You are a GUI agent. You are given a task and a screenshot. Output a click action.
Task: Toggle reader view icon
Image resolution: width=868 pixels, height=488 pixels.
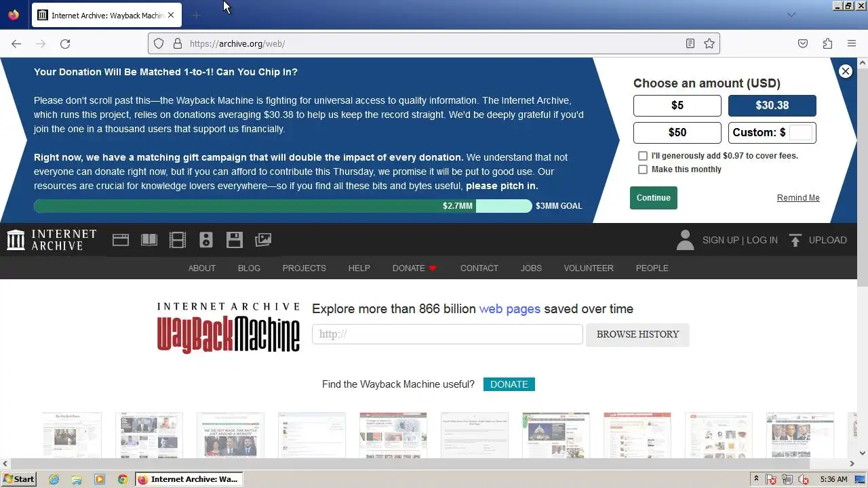tap(690, 43)
